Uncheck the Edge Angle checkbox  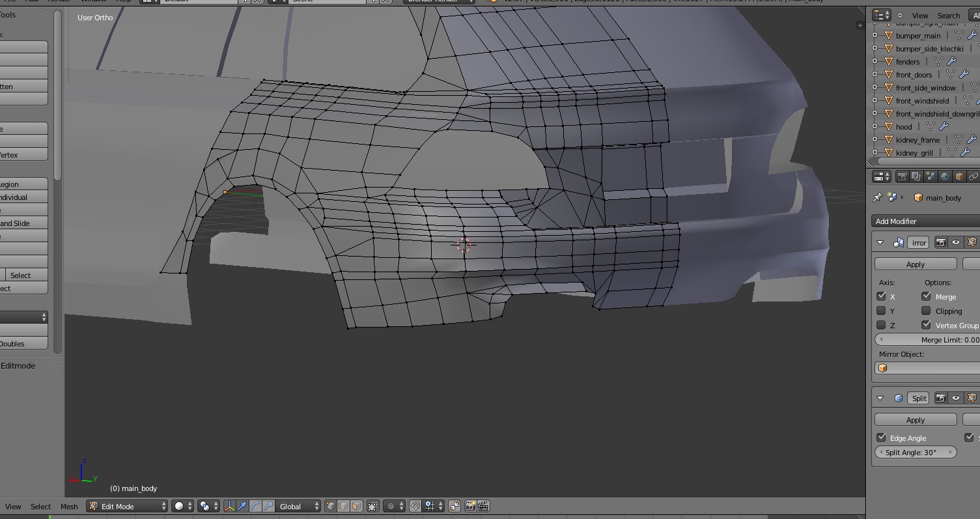881,438
